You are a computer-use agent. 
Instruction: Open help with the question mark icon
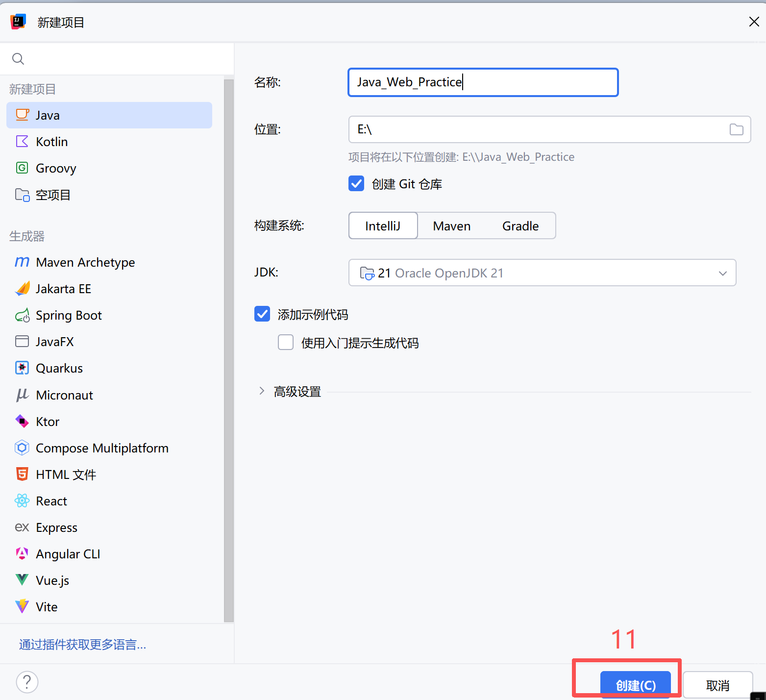pos(27,682)
